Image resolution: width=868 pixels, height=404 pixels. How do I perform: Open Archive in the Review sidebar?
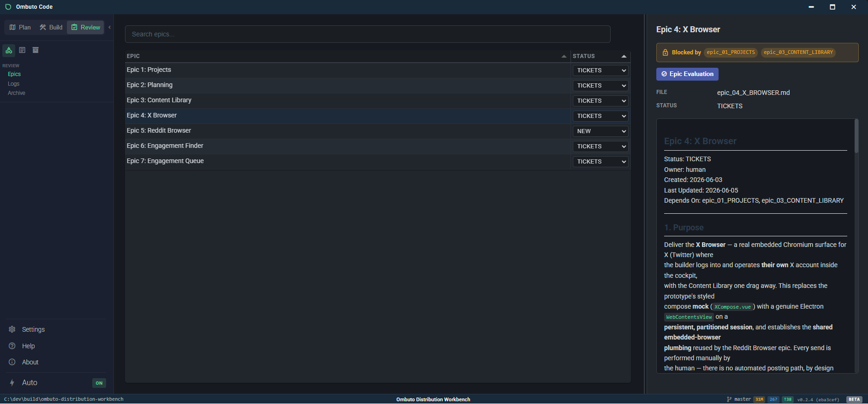tap(17, 93)
